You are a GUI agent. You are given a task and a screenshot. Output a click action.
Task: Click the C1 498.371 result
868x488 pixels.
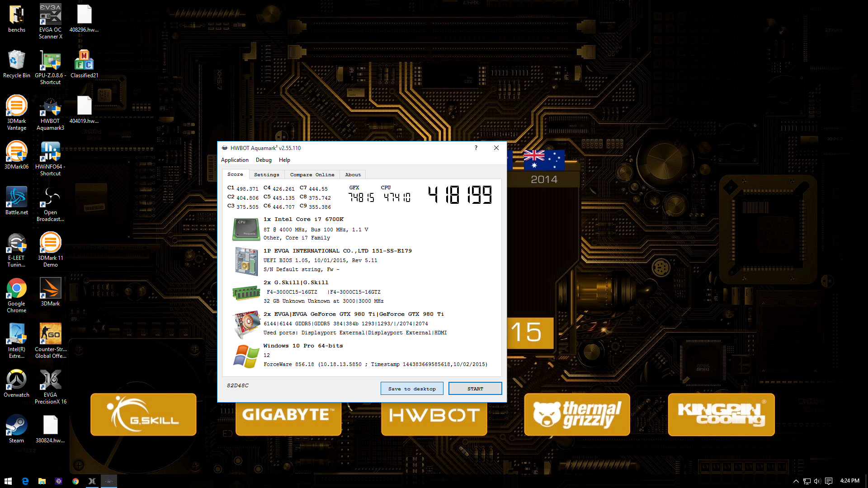[x=243, y=188]
